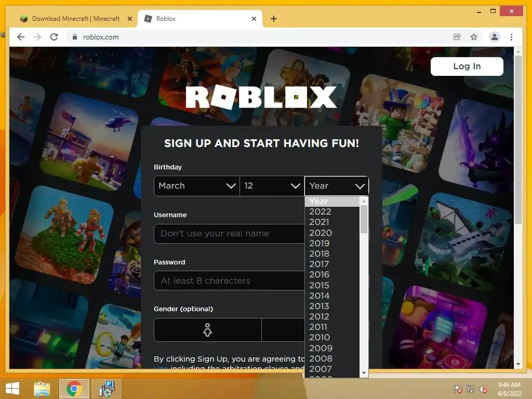This screenshot has width=532, height=399.
Task: Choose the Year placeholder option
Action: [332, 201]
